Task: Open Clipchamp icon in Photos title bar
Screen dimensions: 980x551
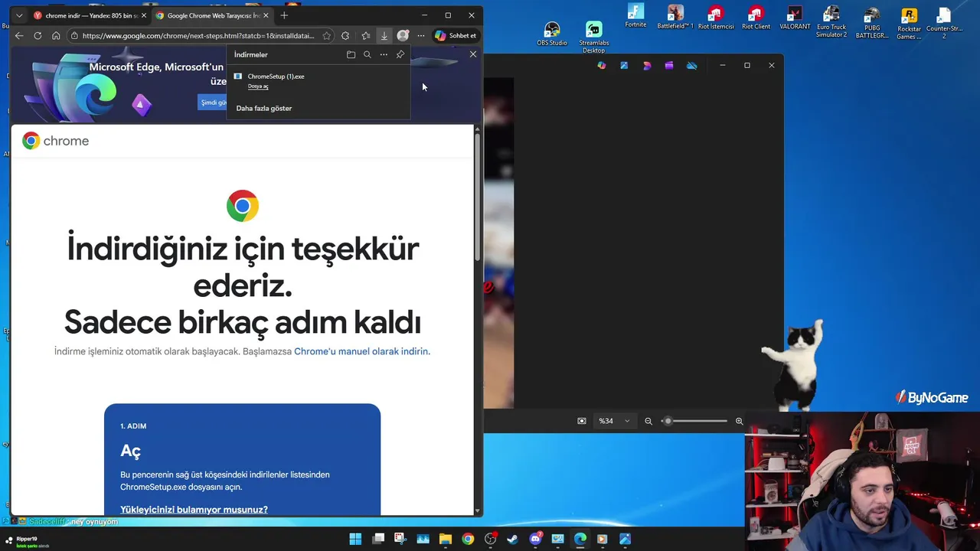Action: (669, 65)
